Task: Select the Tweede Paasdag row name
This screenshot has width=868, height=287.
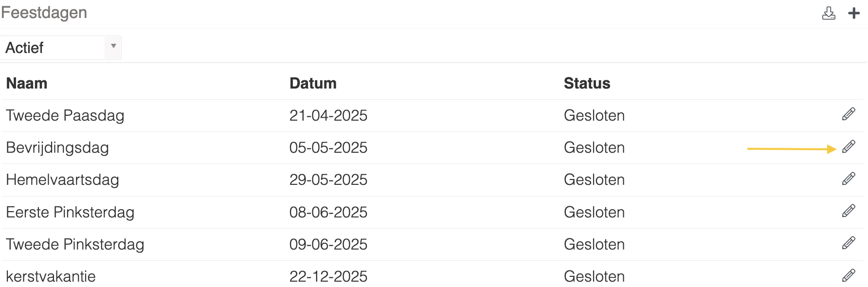Action: (x=65, y=115)
